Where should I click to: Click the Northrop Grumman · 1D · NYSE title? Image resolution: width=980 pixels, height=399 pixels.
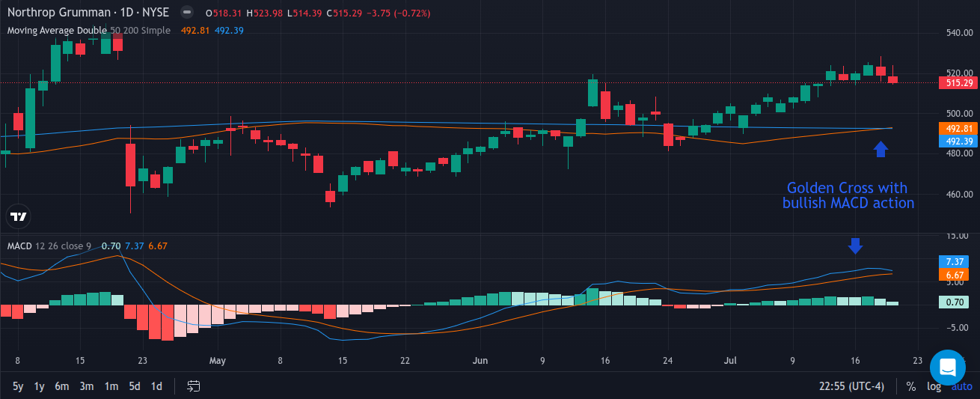(x=88, y=13)
